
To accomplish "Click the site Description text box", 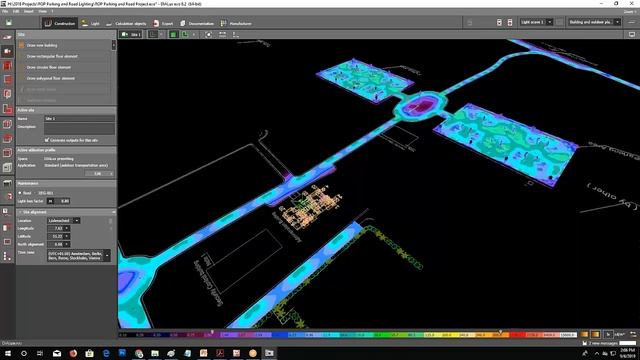I will click(x=79, y=129).
